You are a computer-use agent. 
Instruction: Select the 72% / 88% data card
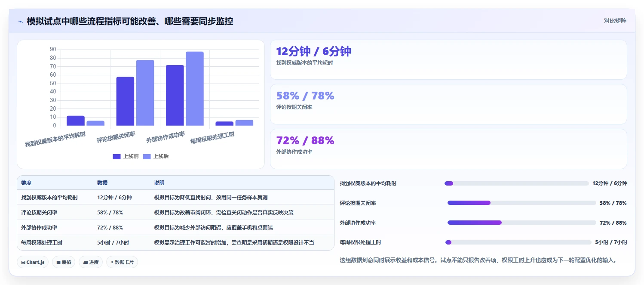click(x=448, y=149)
